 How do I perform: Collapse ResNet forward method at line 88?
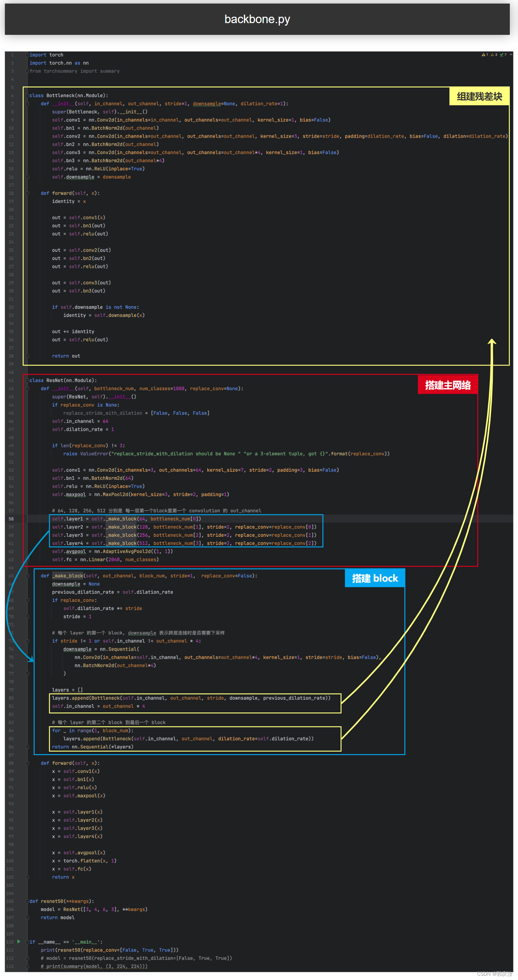click(27, 763)
